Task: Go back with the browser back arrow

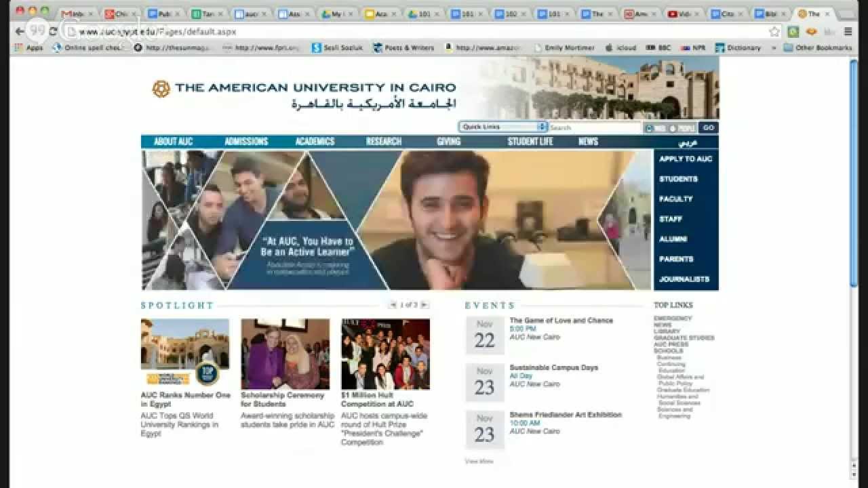Action: point(20,31)
